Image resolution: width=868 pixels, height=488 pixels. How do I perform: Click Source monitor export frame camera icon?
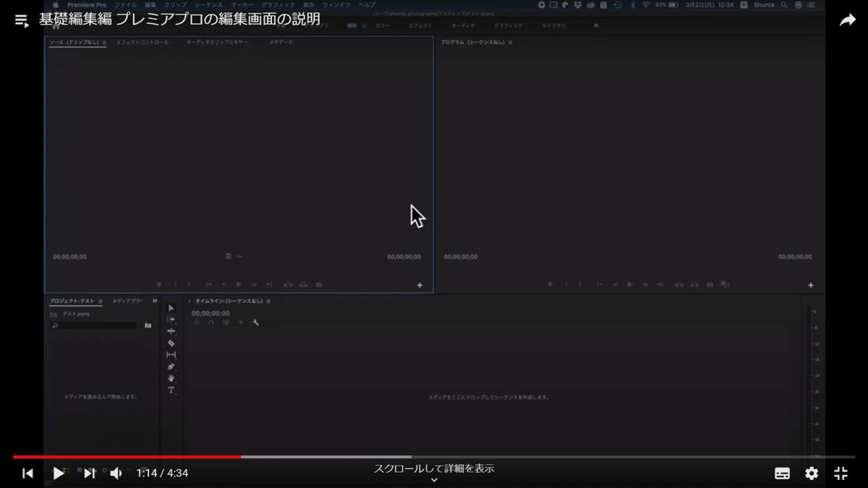click(x=319, y=285)
